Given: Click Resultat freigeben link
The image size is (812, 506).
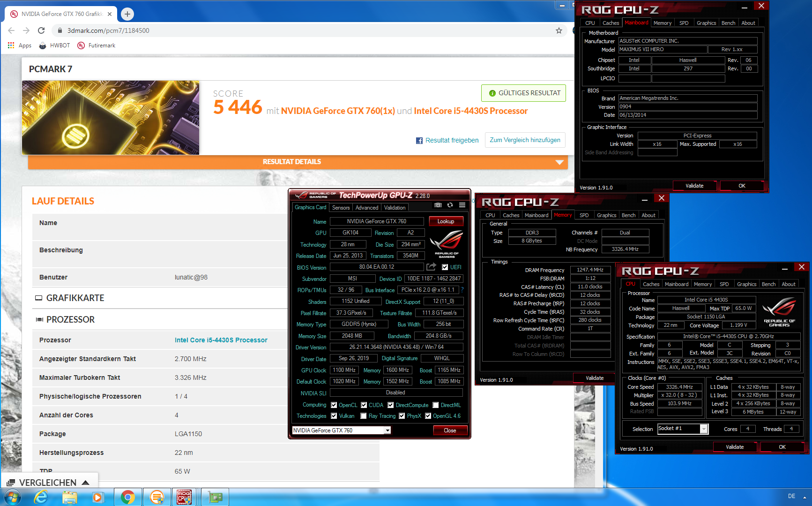Looking at the screenshot, I should (452, 140).
